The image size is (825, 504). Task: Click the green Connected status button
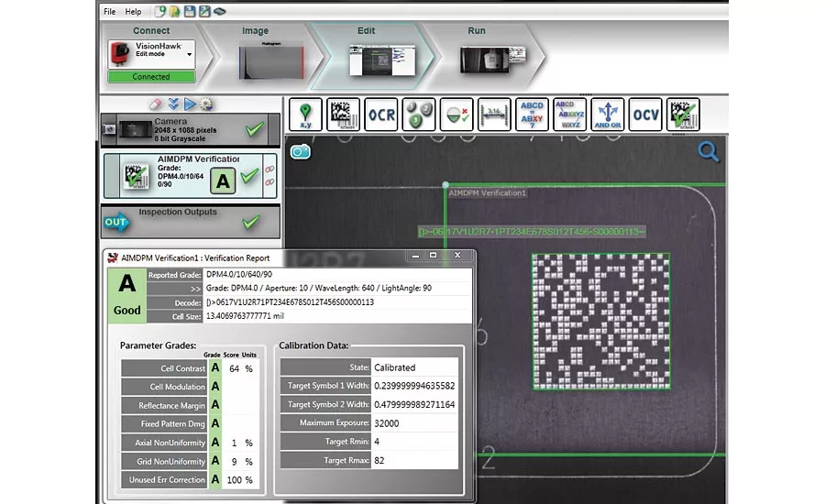coord(151,76)
